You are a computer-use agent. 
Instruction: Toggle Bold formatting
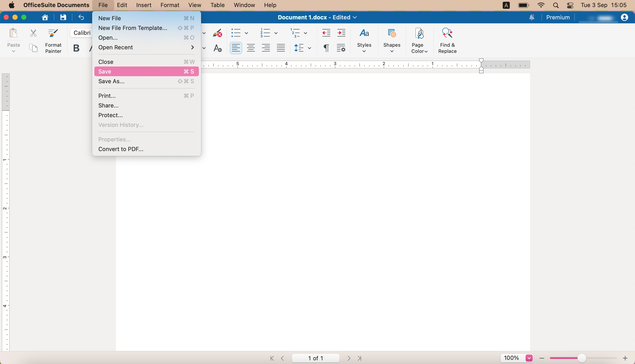tap(76, 48)
